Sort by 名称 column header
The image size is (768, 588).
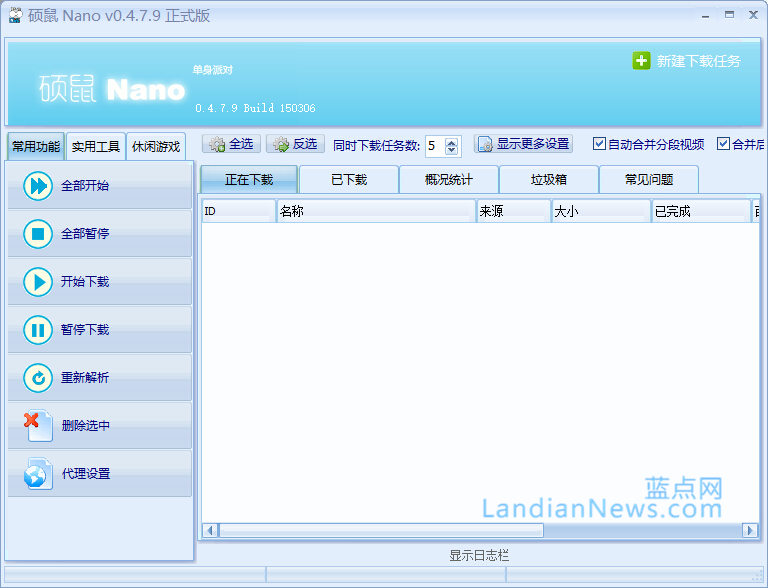click(x=376, y=211)
